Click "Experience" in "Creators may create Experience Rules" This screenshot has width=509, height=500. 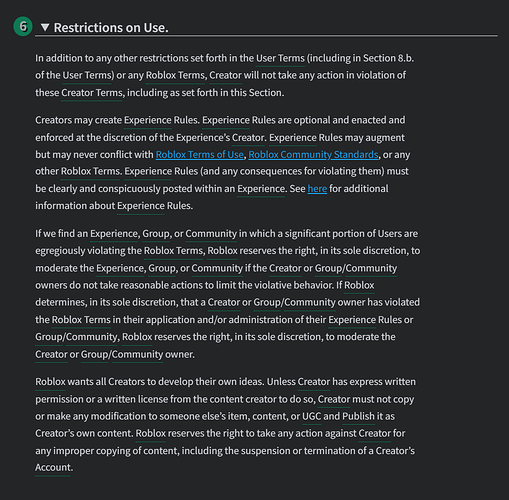[x=148, y=120]
